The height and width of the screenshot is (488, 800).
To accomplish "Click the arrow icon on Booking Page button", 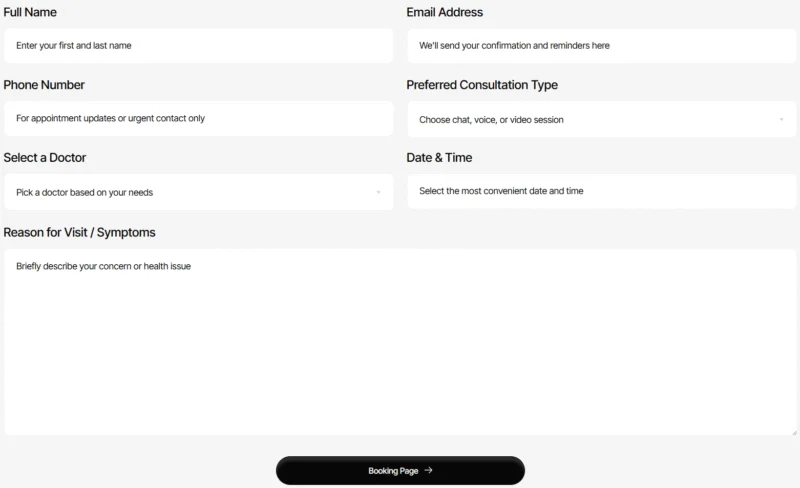I will [x=428, y=470].
